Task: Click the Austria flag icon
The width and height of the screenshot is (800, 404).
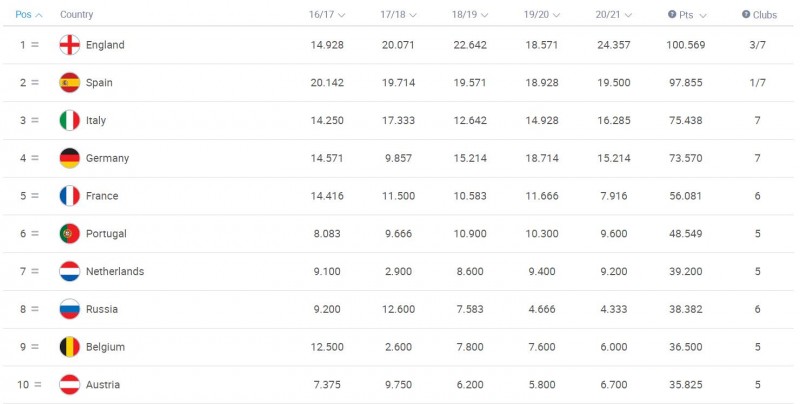Action: tap(69, 385)
